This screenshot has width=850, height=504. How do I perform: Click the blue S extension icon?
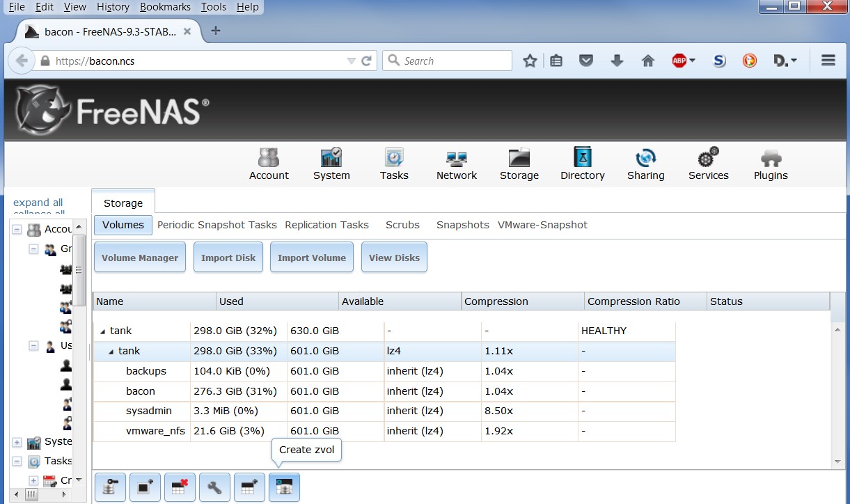pyautogui.click(x=720, y=61)
